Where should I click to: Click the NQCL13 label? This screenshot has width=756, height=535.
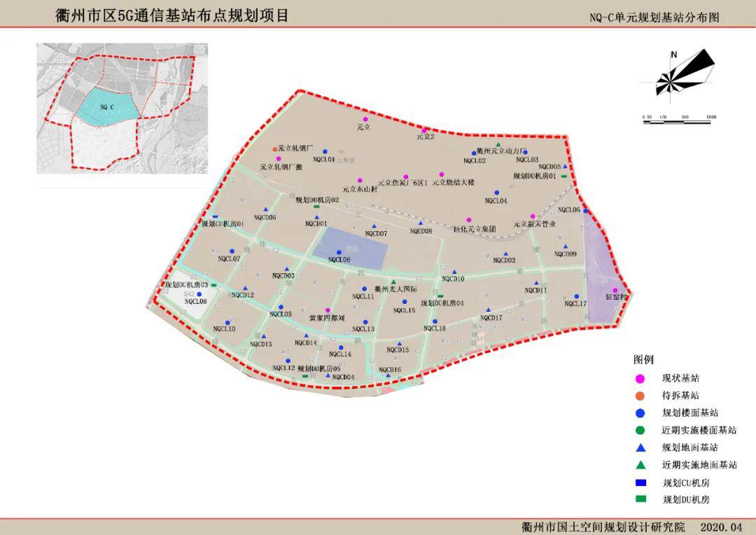pos(363,329)
